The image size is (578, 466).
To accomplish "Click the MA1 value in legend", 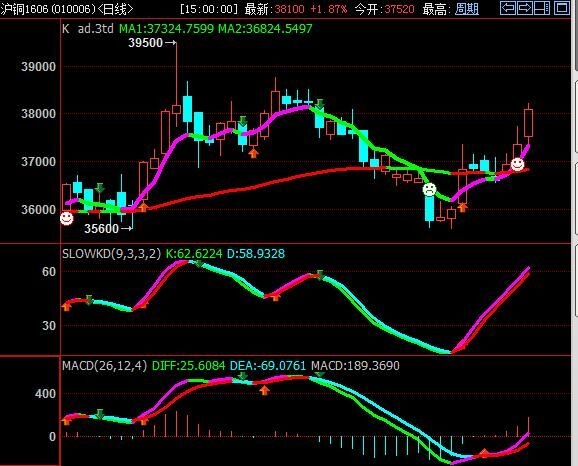I will pos(166,28).
